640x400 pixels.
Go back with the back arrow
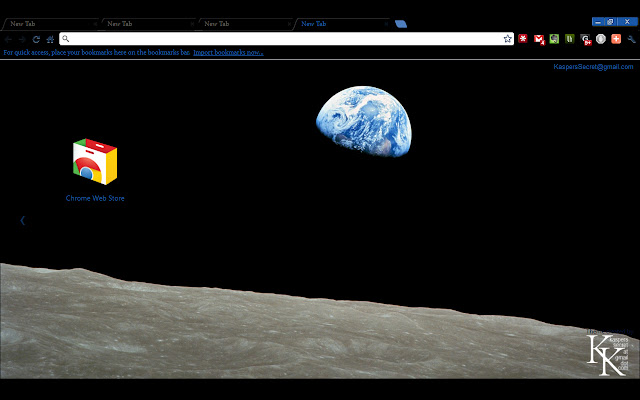(9, 39)
